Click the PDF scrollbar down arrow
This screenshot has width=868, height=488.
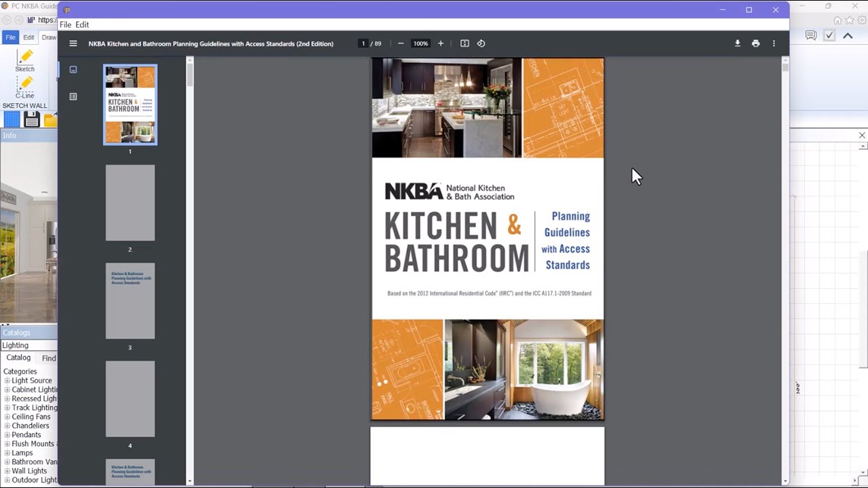click(785, 481)
